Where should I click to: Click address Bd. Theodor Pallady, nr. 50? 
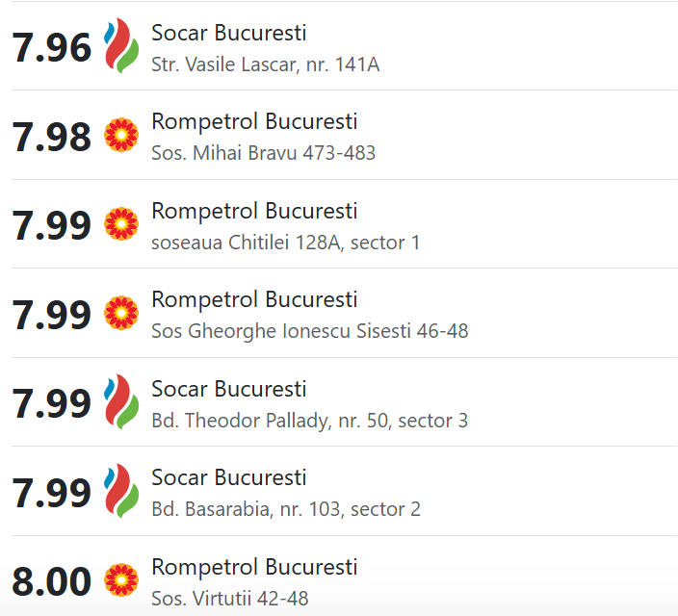310,421
